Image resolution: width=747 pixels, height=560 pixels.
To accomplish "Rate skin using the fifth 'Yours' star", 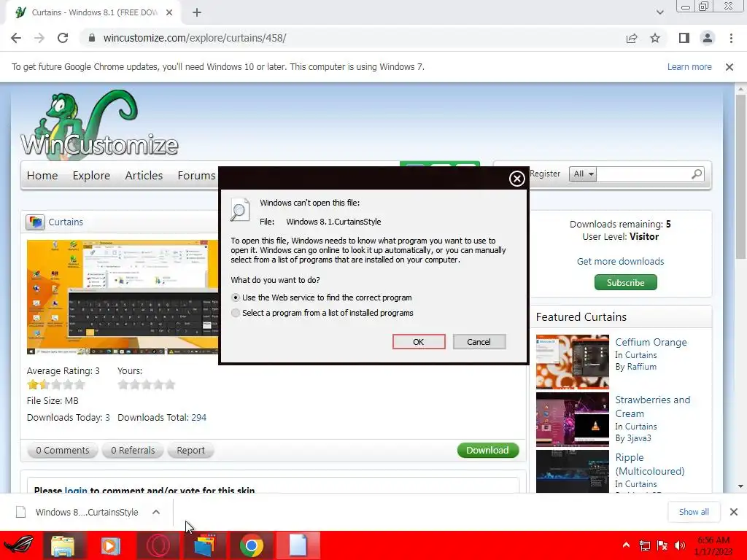I will [x=169, y=385].
